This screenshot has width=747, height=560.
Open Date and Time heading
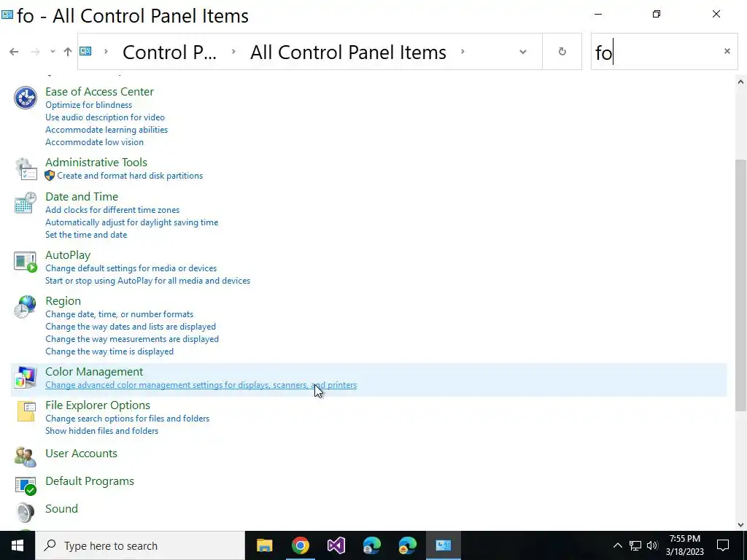(82, 197)
